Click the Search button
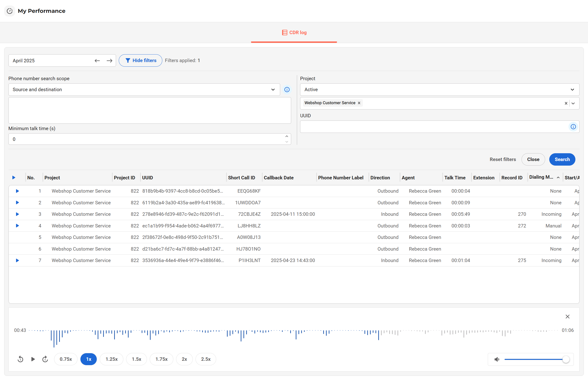The image size is (588, 380). 562,159
